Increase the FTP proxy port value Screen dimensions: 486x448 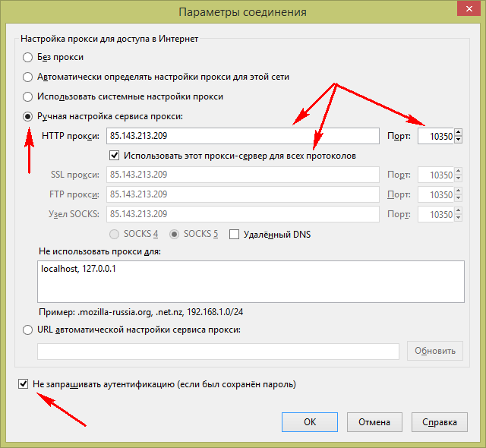pos(458,191)
